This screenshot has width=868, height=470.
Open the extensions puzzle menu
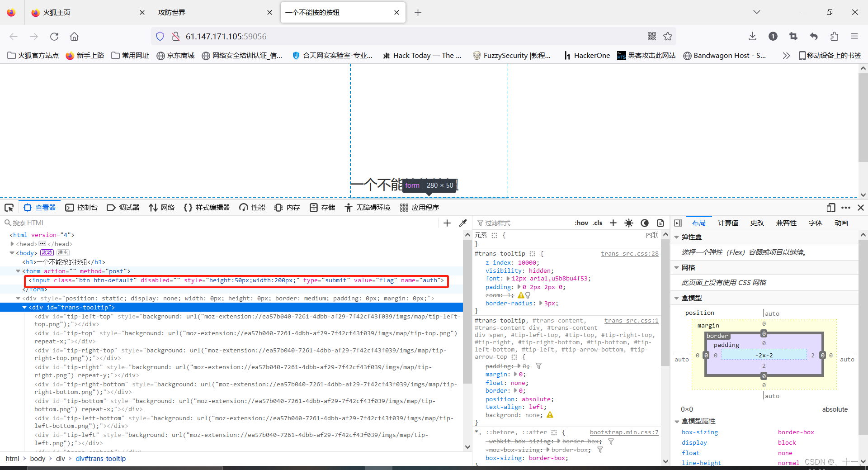coord(834,36)
